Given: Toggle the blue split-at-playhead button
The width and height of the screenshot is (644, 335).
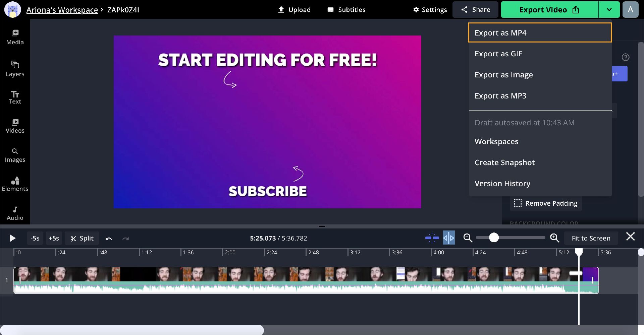Looking at the screenshot, I should pyautogui.click(x=449, y=238).
